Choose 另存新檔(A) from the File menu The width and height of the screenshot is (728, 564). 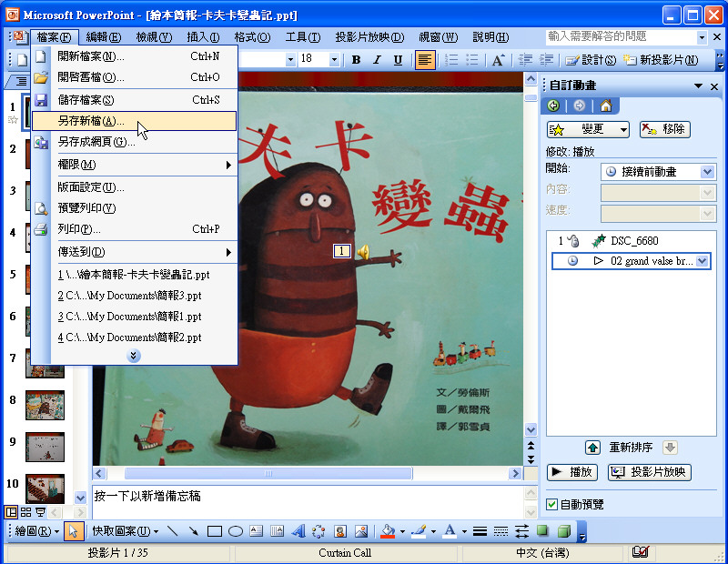[134, 121]
